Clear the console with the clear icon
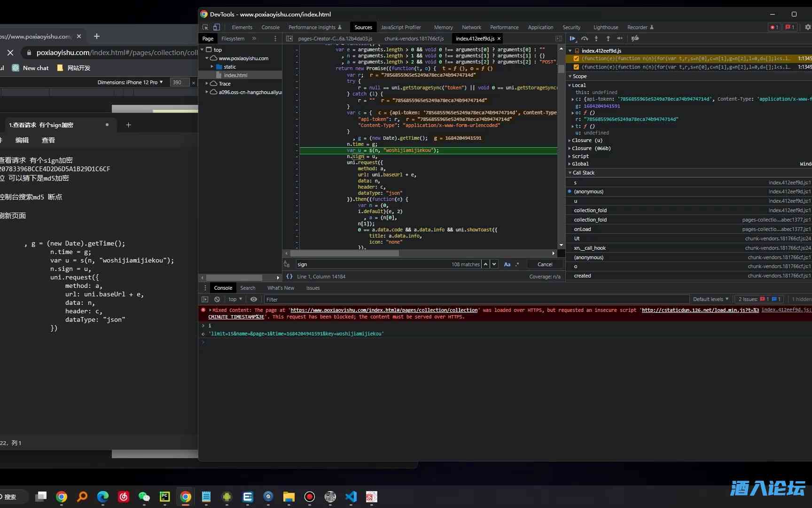The image size is (812, 508). [217, 299]
